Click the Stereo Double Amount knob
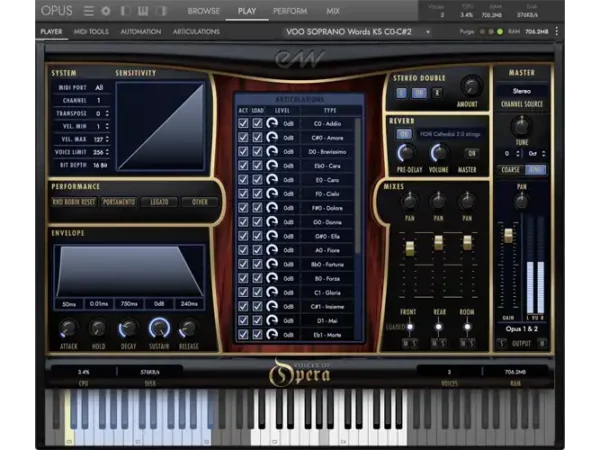600x450 pixels. (x=471, y=86)
